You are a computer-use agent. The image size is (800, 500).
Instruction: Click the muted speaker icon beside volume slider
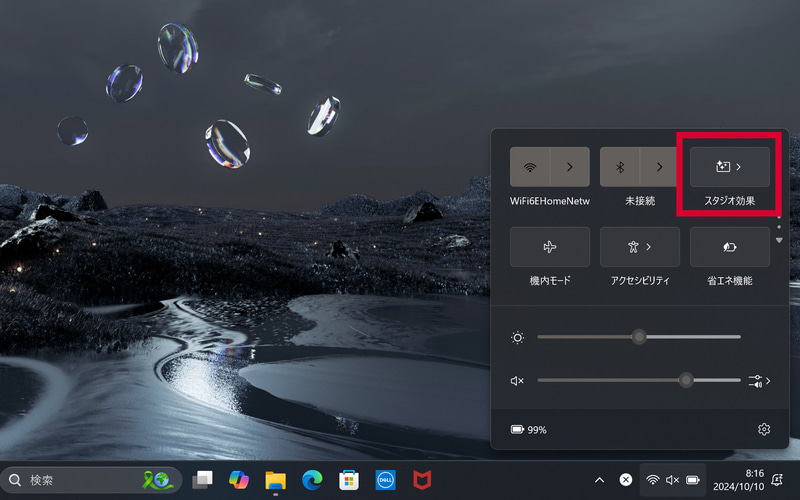point(517,381)
